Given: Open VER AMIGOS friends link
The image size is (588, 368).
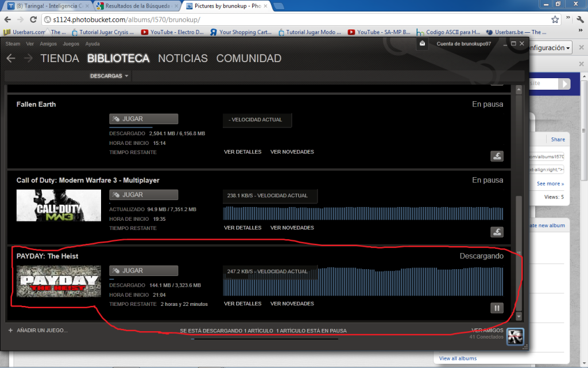Looking at the screenshot, I should (x=487, y=331).
